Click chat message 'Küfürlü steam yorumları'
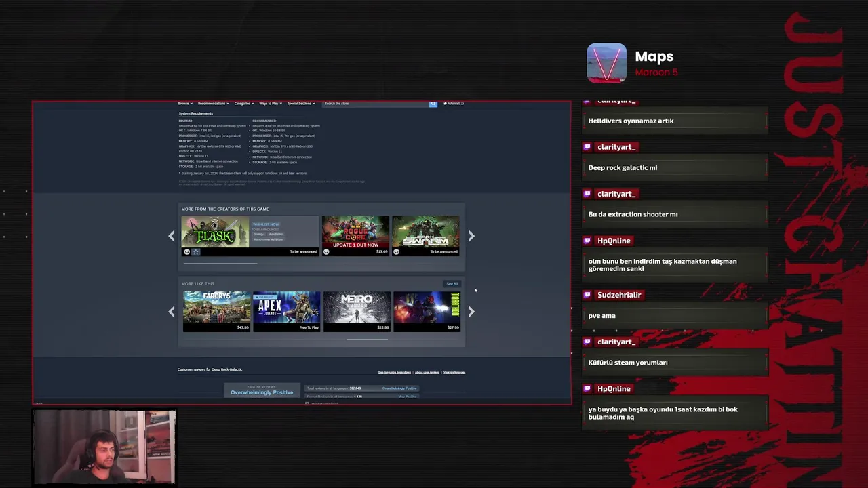Viewport: 868px width, 488px height. (x=628, y=363)
